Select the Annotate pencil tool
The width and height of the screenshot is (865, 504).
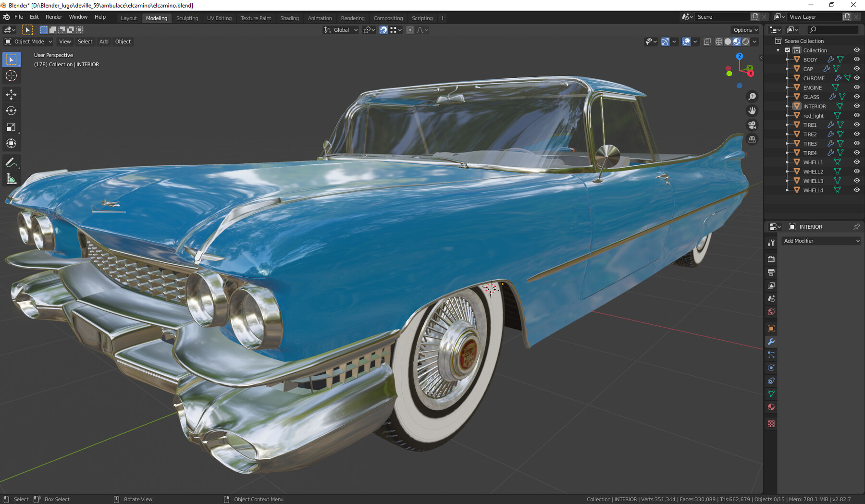click(x=11, y=163)
